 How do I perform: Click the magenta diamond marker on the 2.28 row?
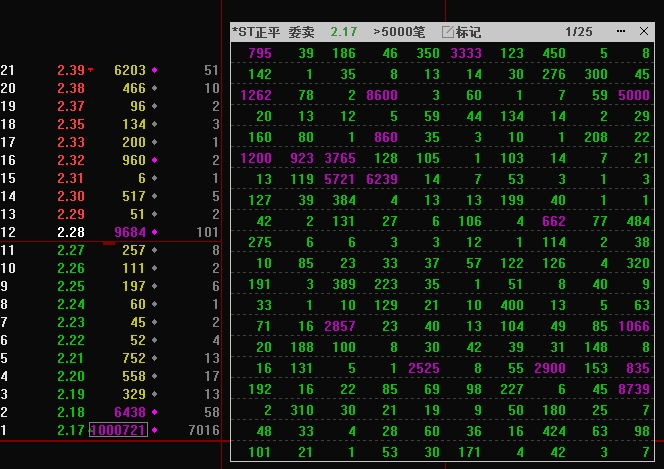pos(155,232)
